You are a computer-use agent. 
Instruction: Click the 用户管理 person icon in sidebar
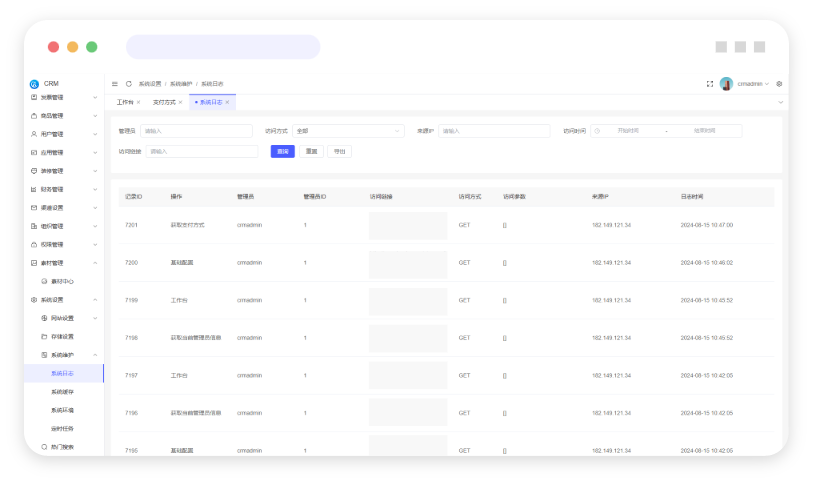[34, 134]
